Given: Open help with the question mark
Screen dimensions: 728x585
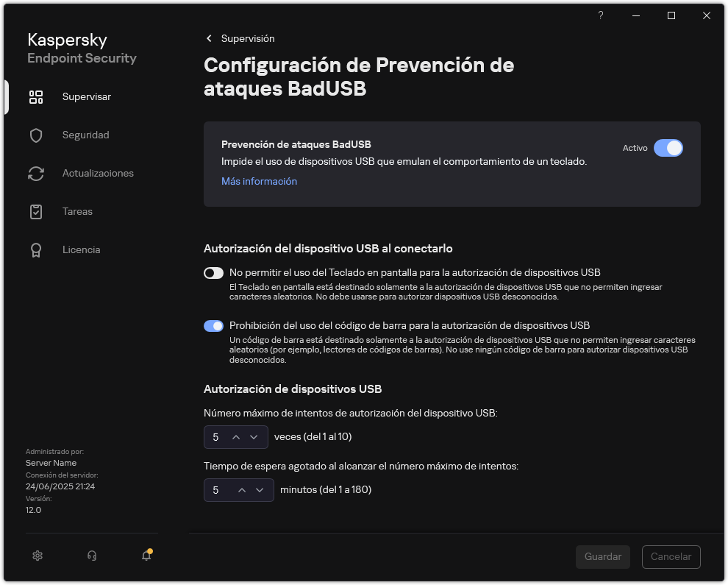Looking at the screenshot, I should [x=600, y=15].
